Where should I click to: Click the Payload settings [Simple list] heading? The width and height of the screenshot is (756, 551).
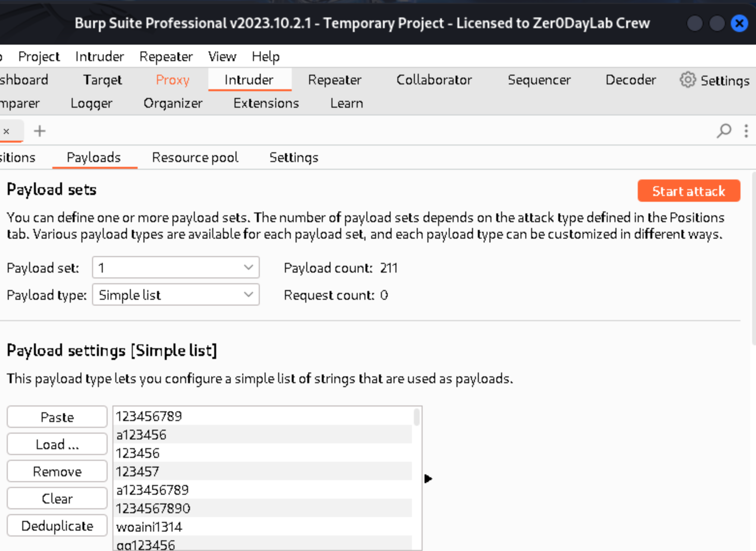112,350
